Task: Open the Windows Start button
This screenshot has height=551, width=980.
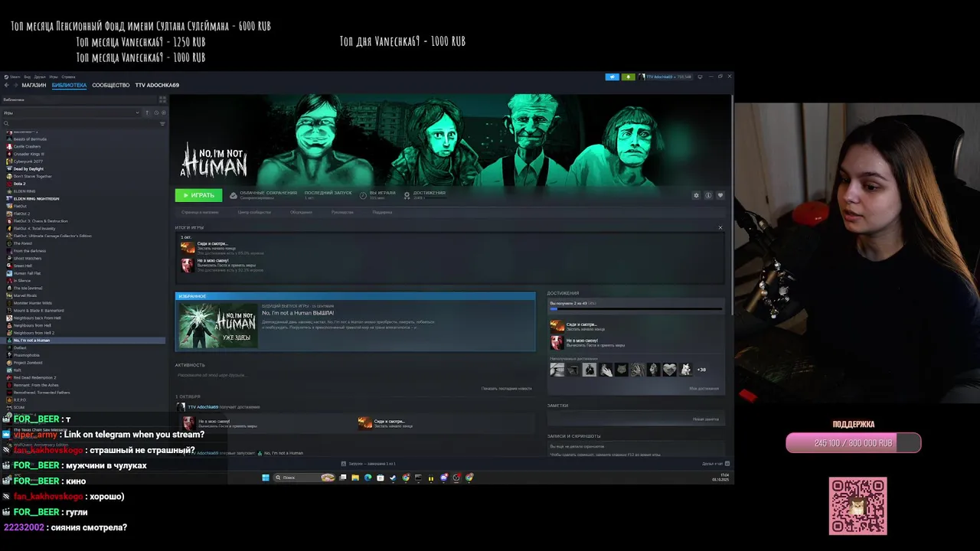Action: click(x=266, y=478)
